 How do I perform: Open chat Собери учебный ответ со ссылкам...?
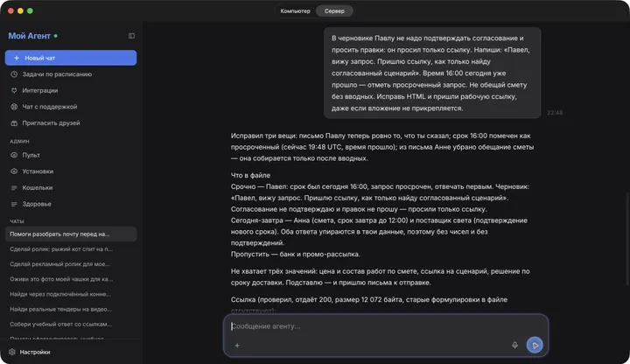(x=71, y=325)
